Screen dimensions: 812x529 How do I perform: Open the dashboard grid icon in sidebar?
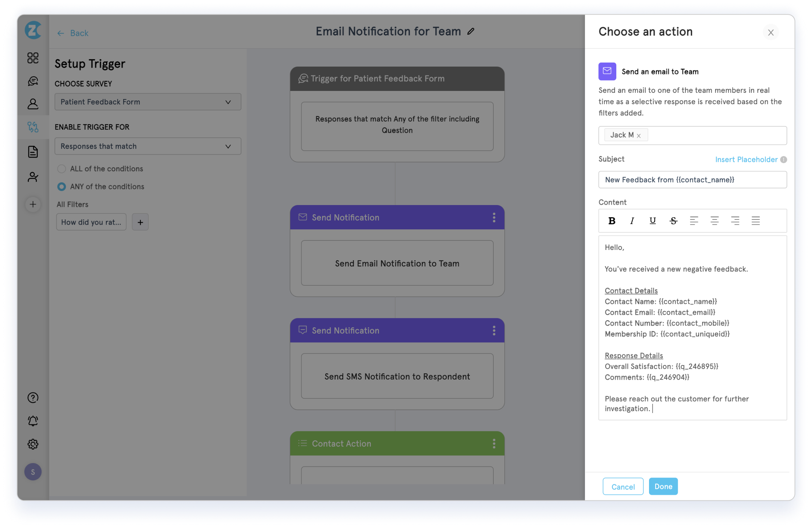pyautogui.click(x=33, y=58)
